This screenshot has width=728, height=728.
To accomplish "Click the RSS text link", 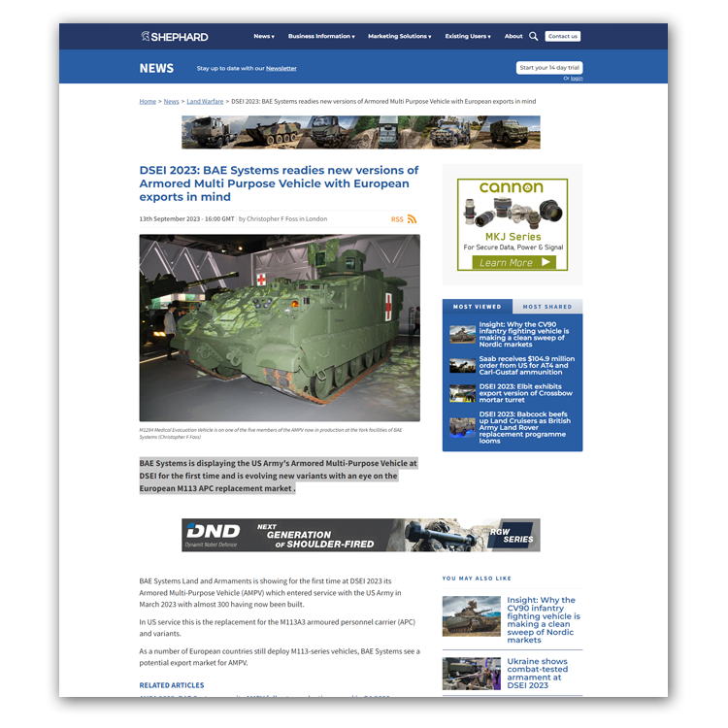I will [397, 219].
